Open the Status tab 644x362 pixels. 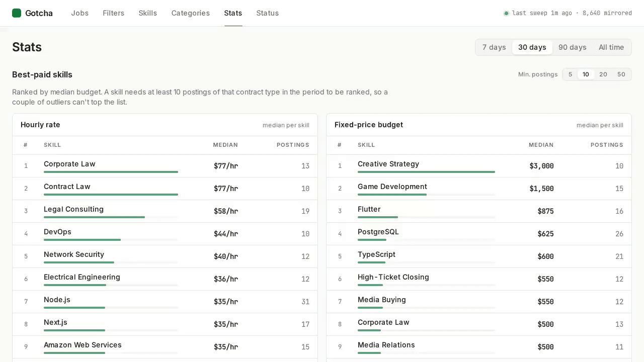[x=267, y=13]
